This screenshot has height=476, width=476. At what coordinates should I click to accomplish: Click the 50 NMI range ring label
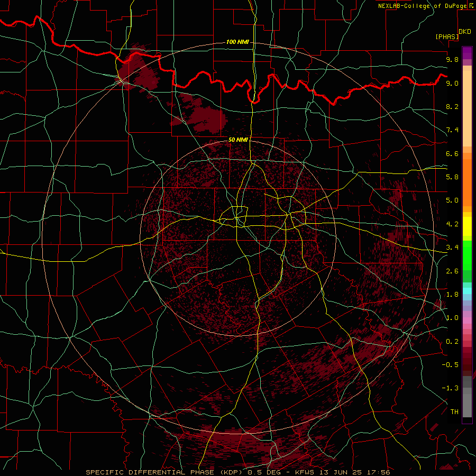(239, 140)
